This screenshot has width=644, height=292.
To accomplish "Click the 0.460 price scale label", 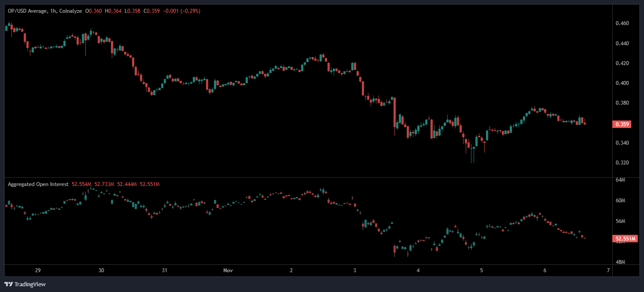I will pyautogui.click(x=622, y=23).
